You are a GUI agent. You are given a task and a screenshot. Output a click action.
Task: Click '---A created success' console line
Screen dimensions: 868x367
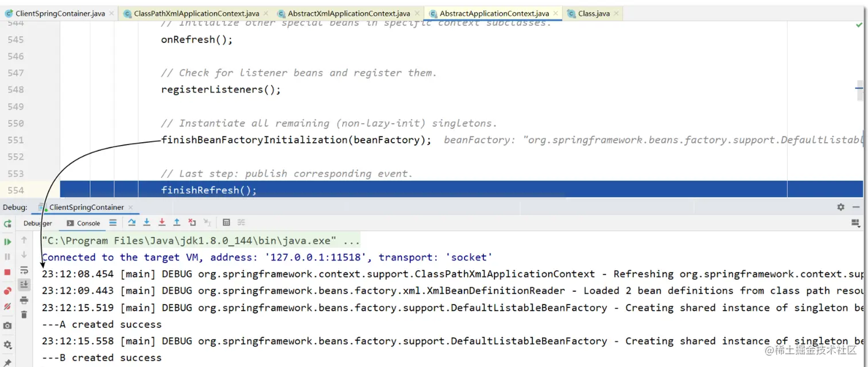102,325
